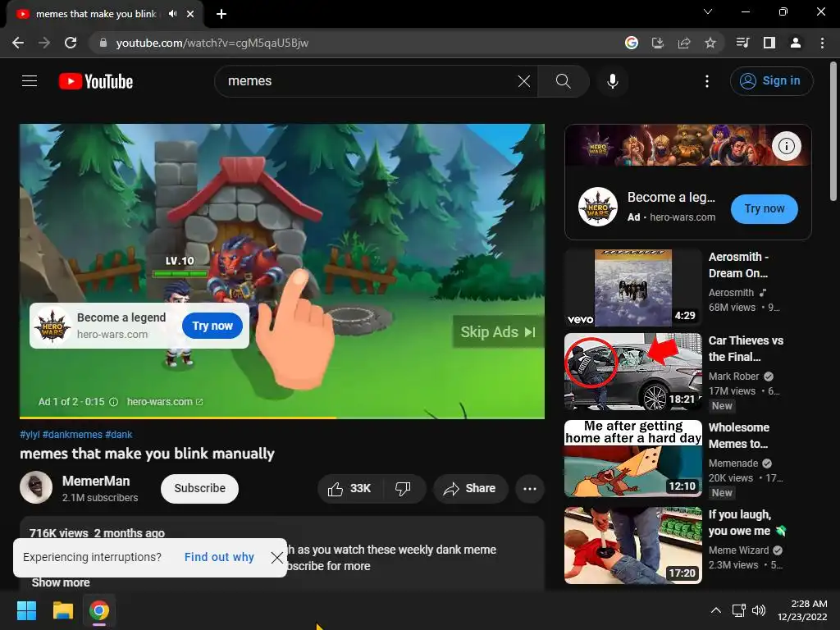Image resolution: width=840 pixels, height=630 pixels.
Task: Go back with browser back arrow
Action: pos(18,43)
